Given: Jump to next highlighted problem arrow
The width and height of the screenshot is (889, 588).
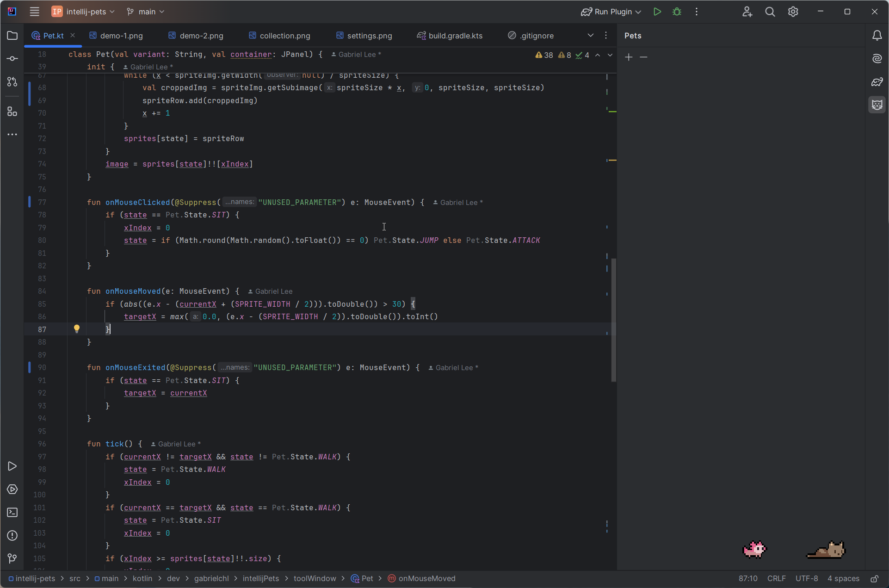Looking at the screenshot, I should click(x=610, y=55).
